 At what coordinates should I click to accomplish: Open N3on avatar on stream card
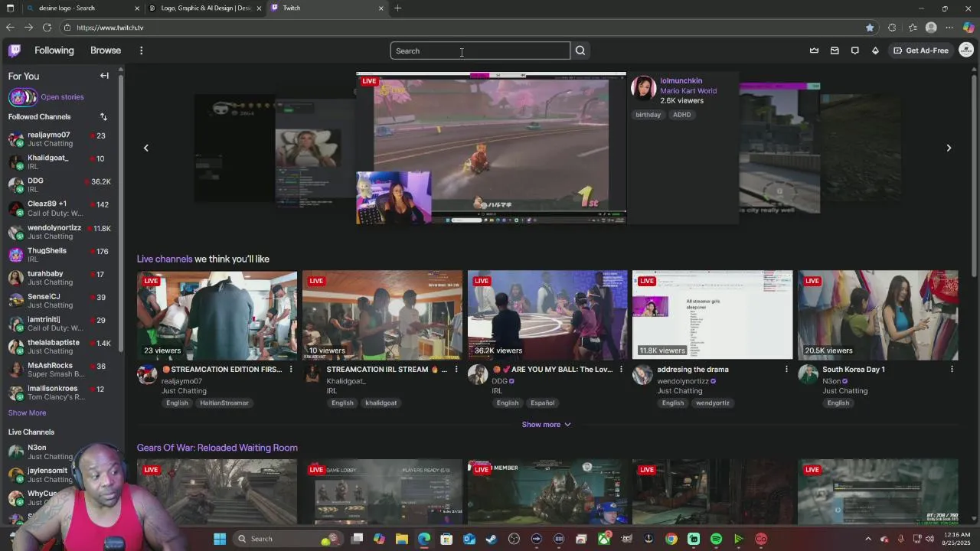click(x=808, y=374)
